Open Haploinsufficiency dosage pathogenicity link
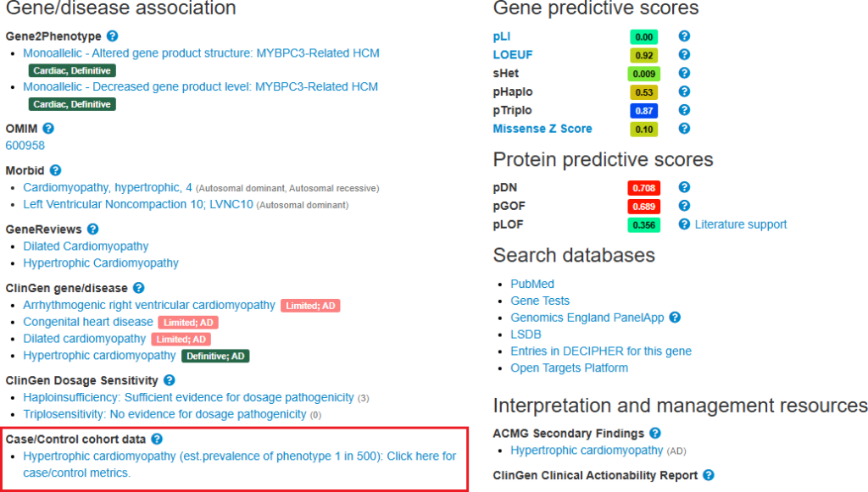The width and height of the screenshot is (868, 492). 188,397
